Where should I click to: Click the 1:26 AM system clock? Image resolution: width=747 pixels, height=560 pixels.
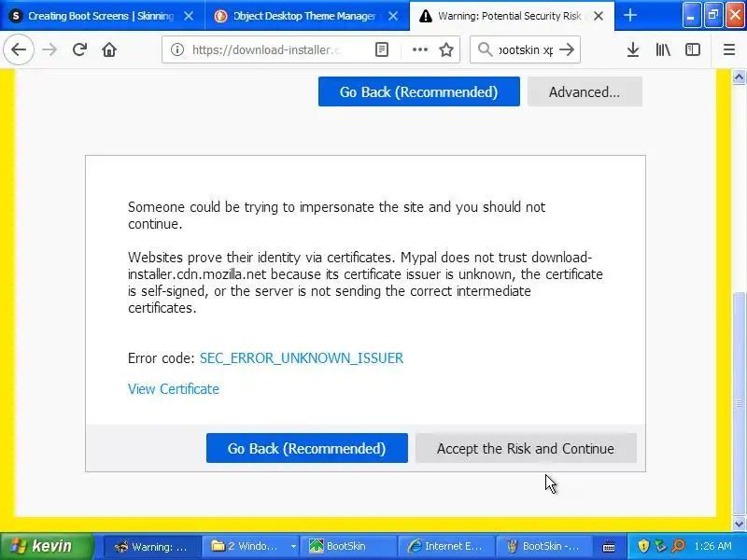712,546
